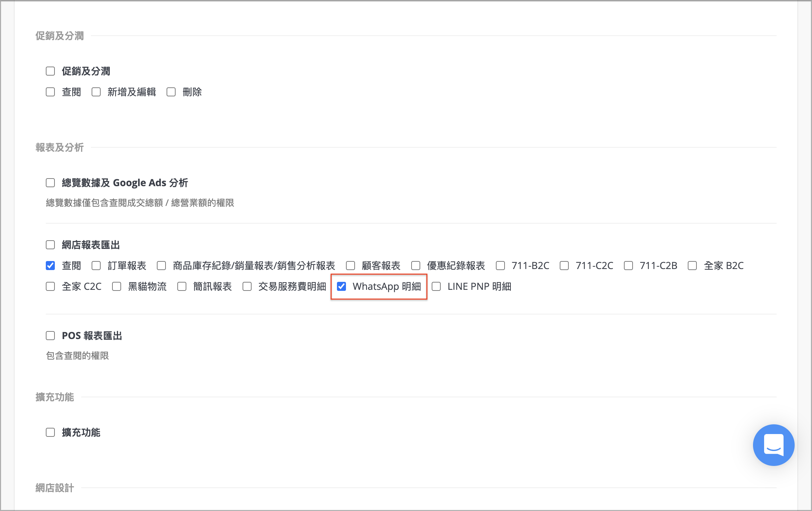Enable the 全家 C2C checkbox

(x=50, y=286)
